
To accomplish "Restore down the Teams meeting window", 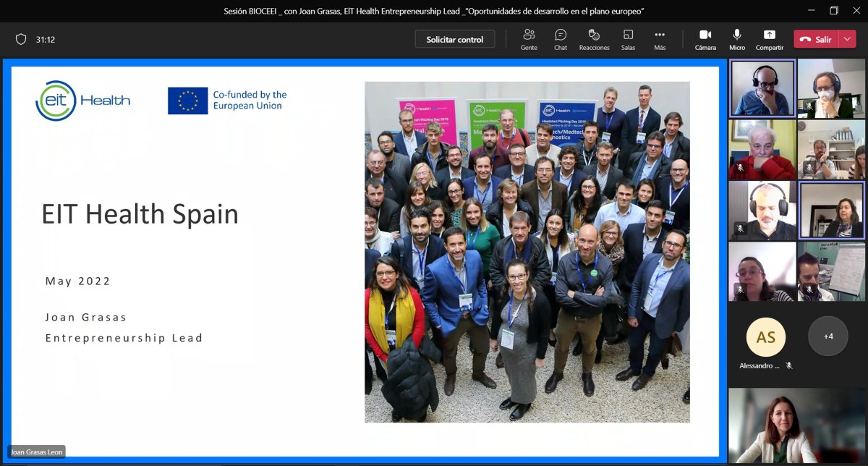I will click(x=834, y=11).
